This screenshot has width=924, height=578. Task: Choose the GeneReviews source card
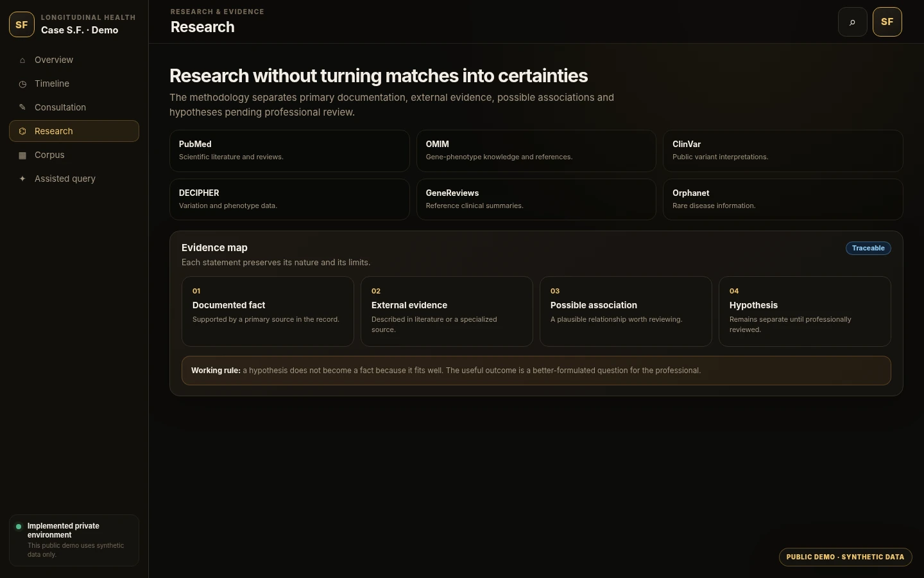click(x=536, y=200)
